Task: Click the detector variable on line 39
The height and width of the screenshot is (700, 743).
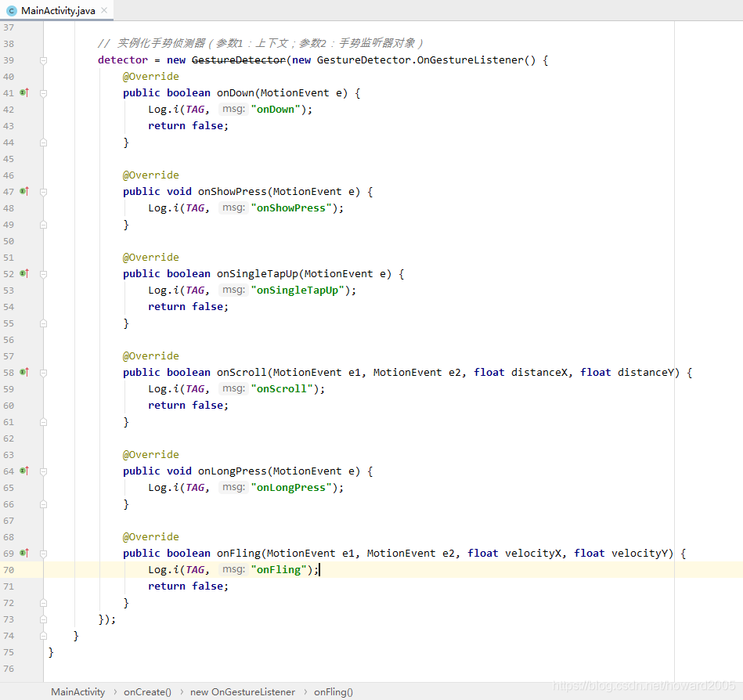Action: [x=123, y=60]
